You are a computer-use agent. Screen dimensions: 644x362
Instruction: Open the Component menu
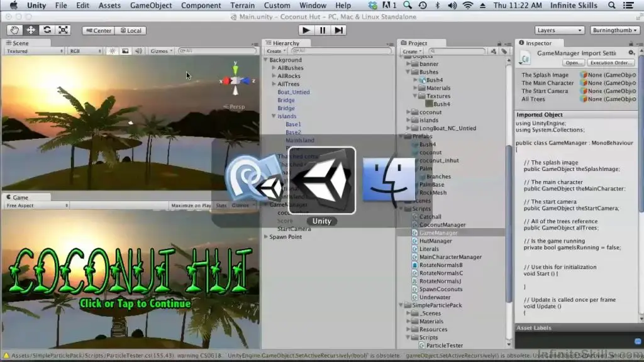click(201, 5)
